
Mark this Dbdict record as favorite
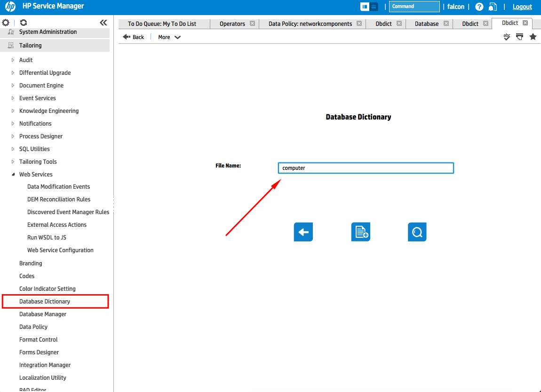(x=533, y=37)
